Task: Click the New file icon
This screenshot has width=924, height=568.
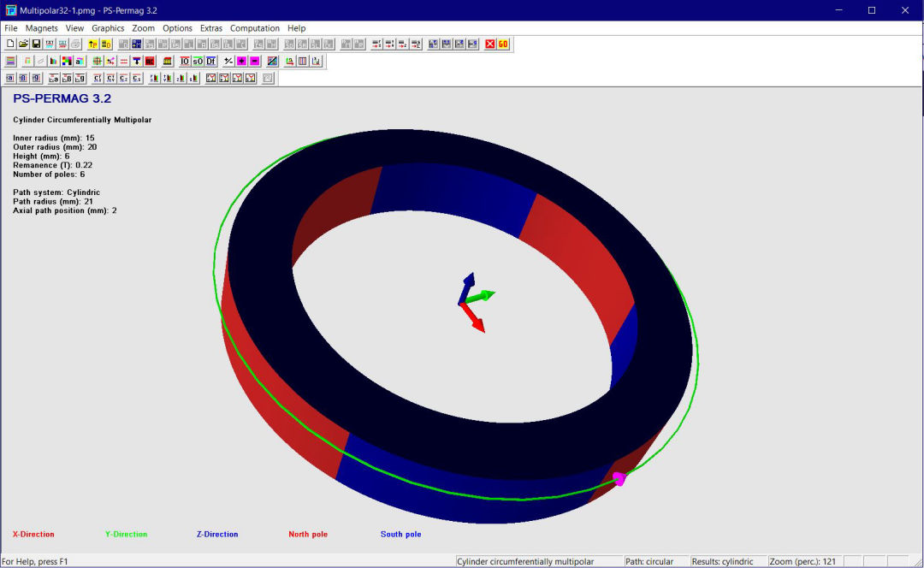Action: [10, 44]
